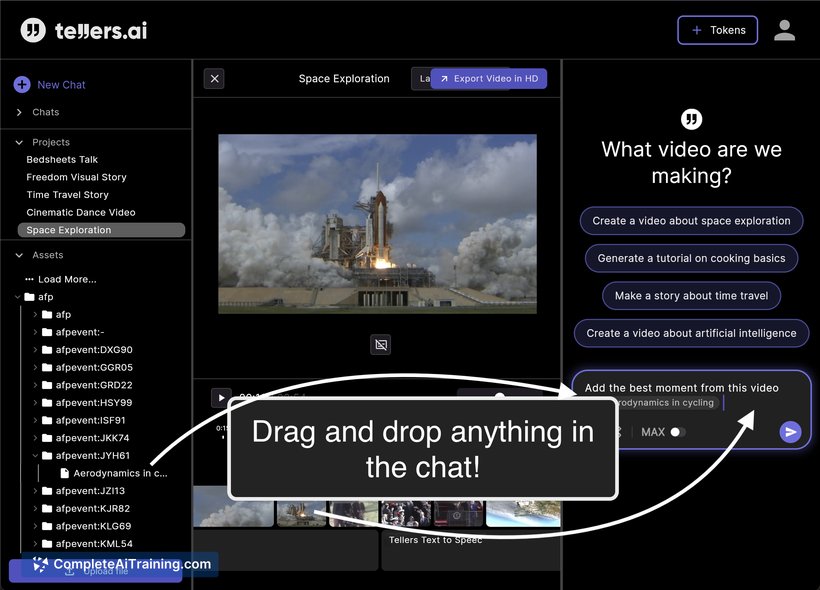Select the nested afp subfolder
This screenshot has height=590, width=820.
(63, 314)
